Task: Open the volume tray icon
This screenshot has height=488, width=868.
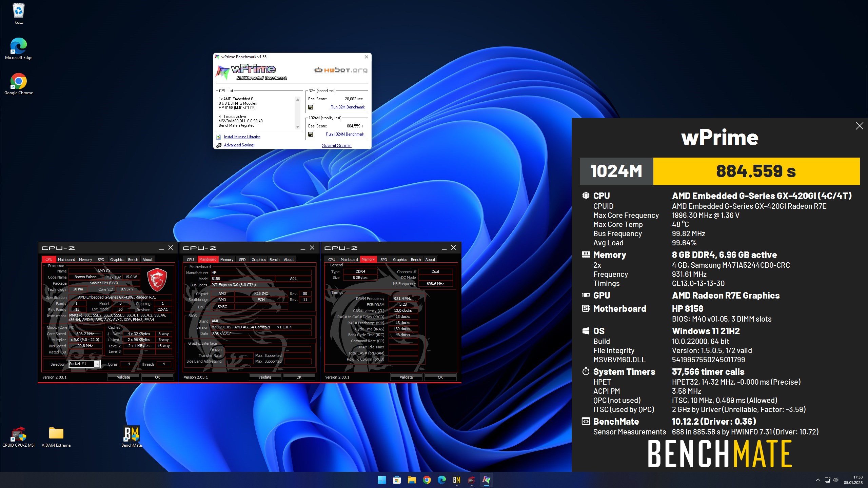Action: (835, 480)
